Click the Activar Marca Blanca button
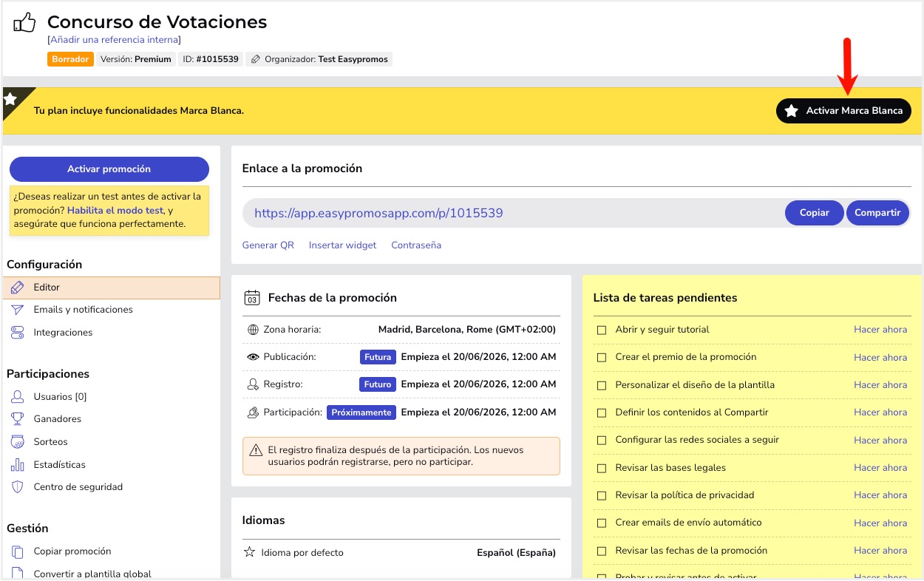Viewport: 924px width, 581px height. 843,111
